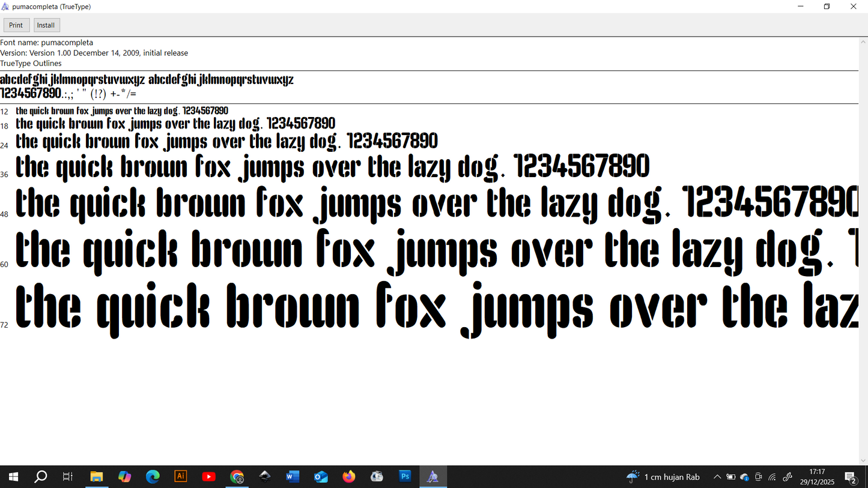Click the Meet Now camera tray icon

[759, 477]
